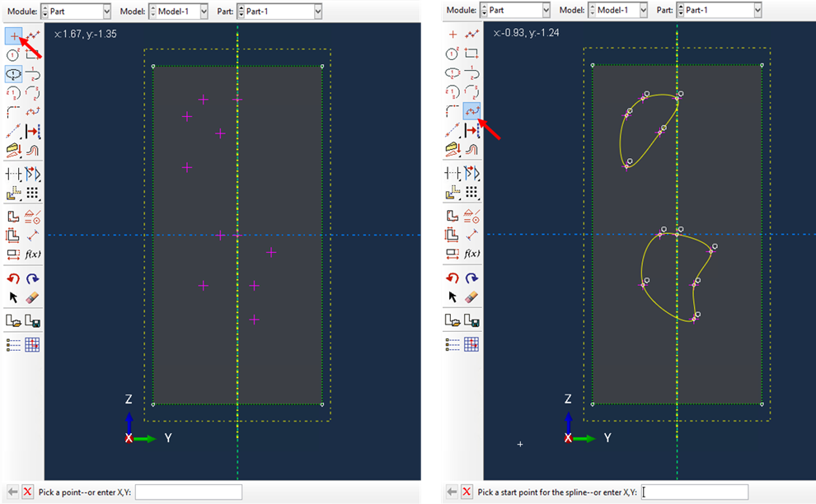Open the Add Sketch folder icon in left window
The width and height of the screenshot is (816, 504).
click(13, 321)
